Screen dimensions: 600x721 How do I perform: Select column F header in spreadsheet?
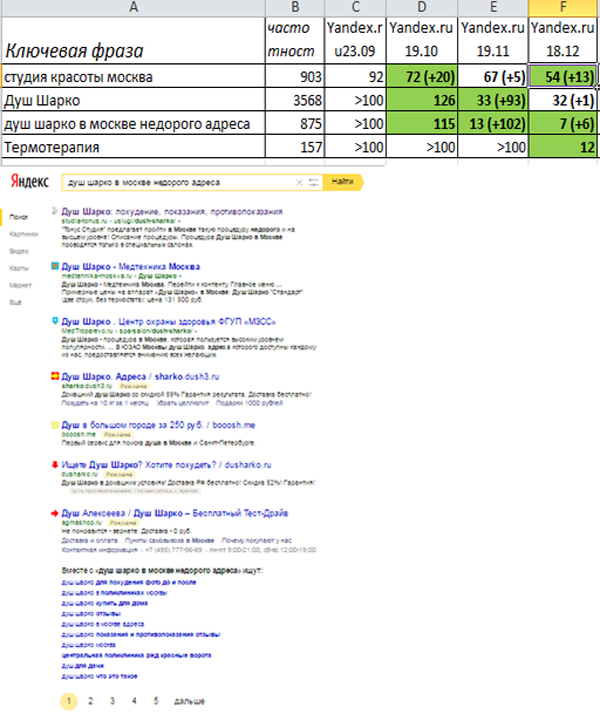(563, 8)
